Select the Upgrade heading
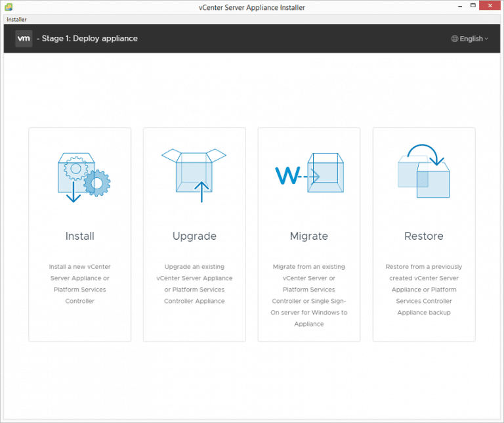This screenshot has width=504, height=423. pyautogui.click(x=194, y=236)
